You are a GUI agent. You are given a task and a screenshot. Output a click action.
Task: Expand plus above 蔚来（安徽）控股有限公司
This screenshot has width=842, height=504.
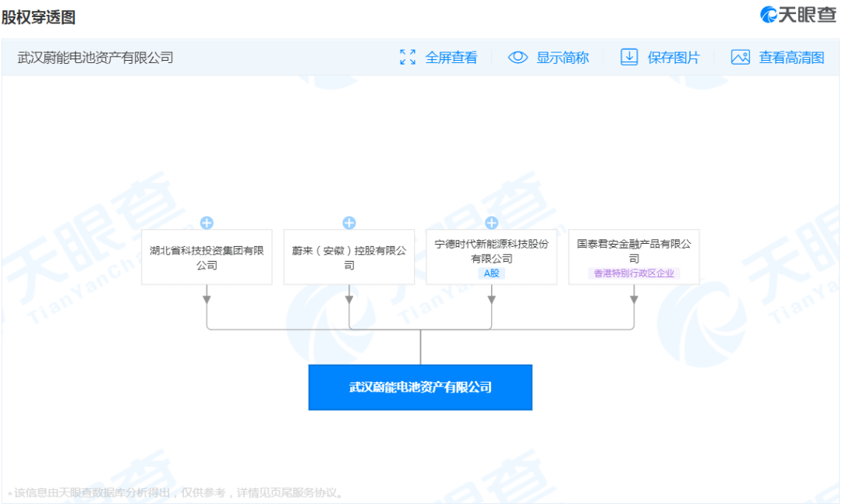(349, 223)
